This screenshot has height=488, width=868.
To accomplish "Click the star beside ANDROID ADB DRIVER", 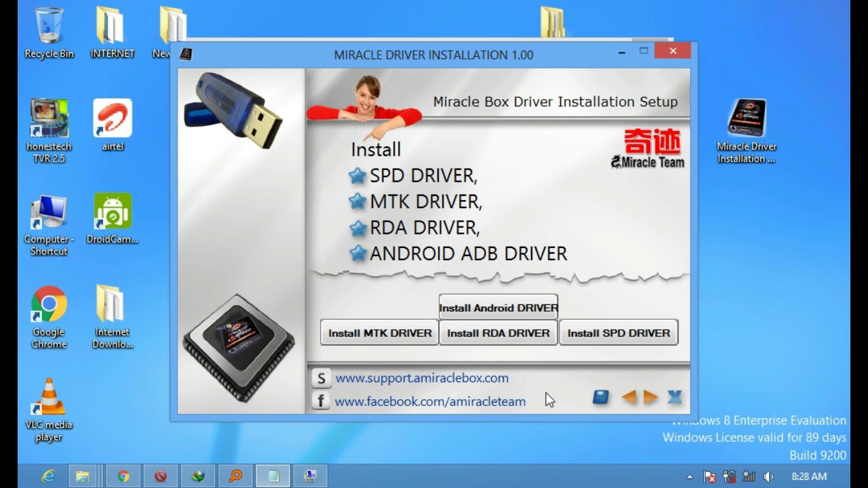I will (x=357, y=253).
